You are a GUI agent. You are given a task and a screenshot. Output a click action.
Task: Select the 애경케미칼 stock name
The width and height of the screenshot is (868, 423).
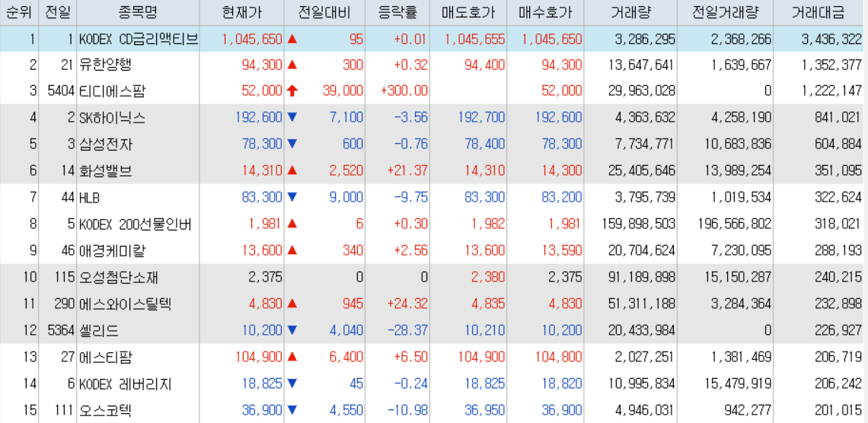coord(113,251)
